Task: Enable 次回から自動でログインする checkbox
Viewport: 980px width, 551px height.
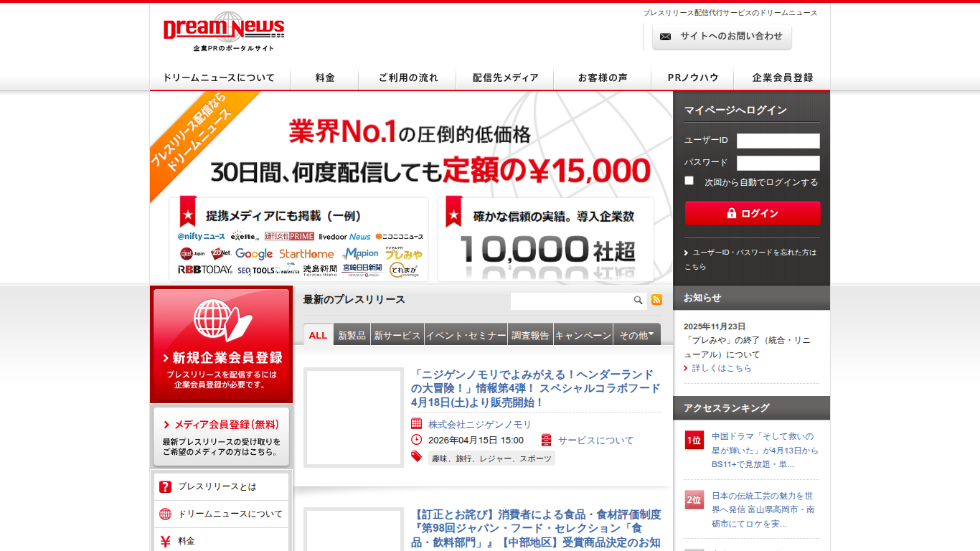Action: click(x=689, y=181)
